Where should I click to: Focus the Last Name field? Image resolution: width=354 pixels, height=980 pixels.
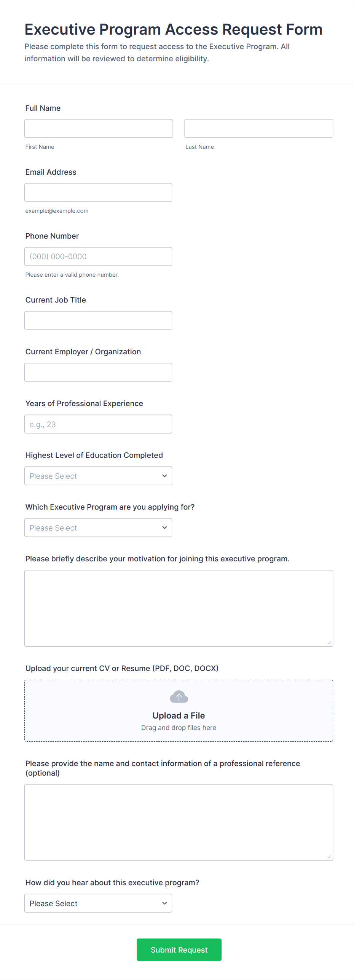pyautogui.click(x=258, y=128)
